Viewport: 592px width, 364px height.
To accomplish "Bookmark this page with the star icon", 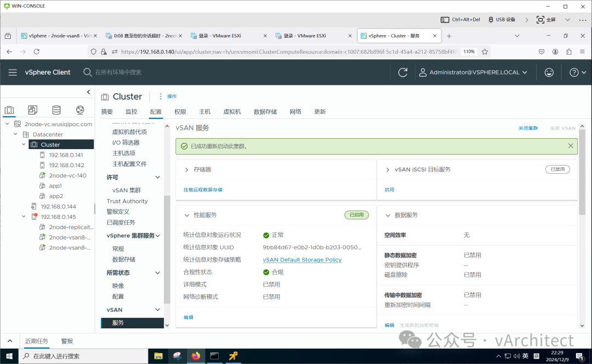I will 485,52.
